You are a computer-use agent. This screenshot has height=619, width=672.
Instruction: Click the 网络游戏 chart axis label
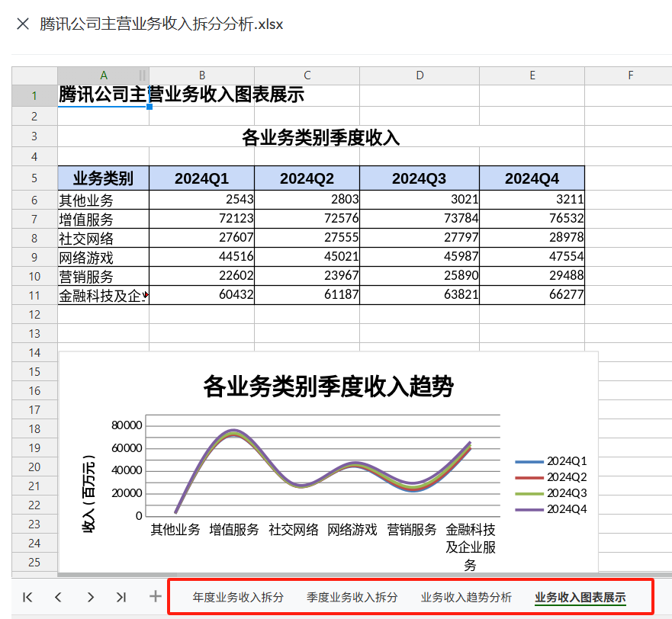click(352, 530)
